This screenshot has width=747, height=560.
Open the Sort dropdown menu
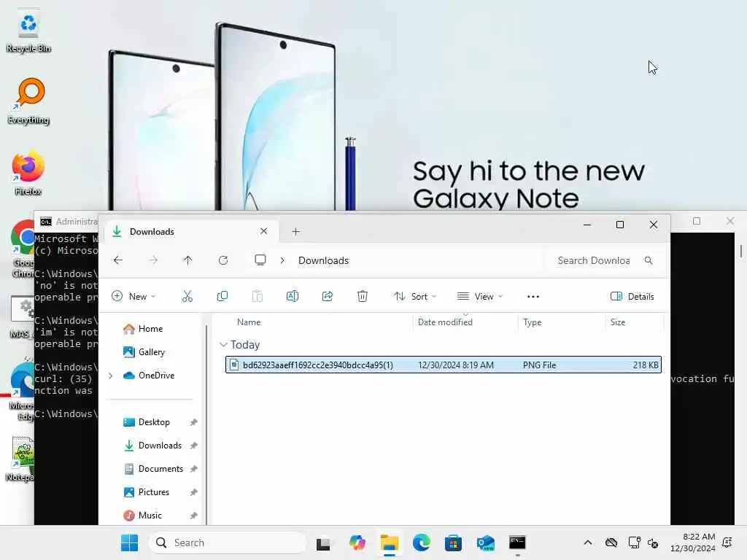415,296
